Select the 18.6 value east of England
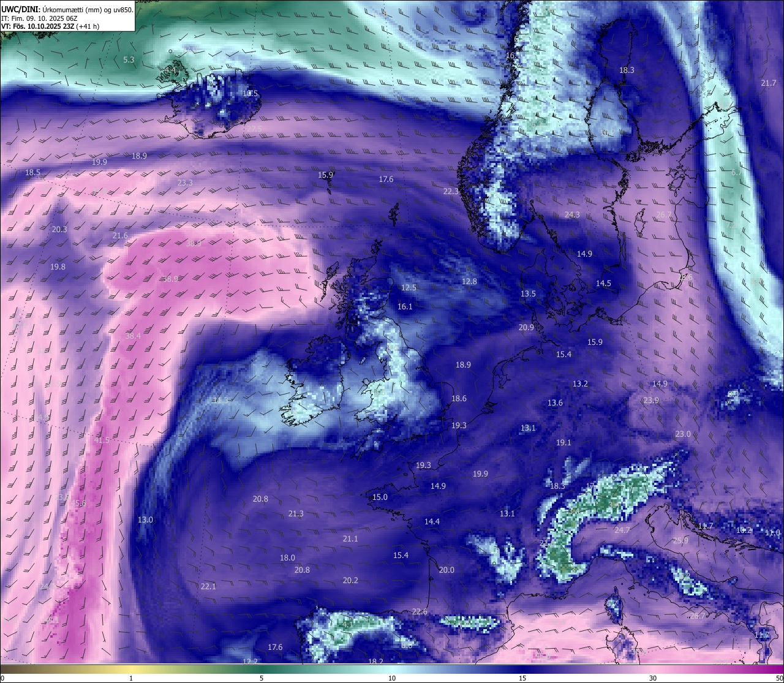Screen dimensions: 784x683 (459, 398)
